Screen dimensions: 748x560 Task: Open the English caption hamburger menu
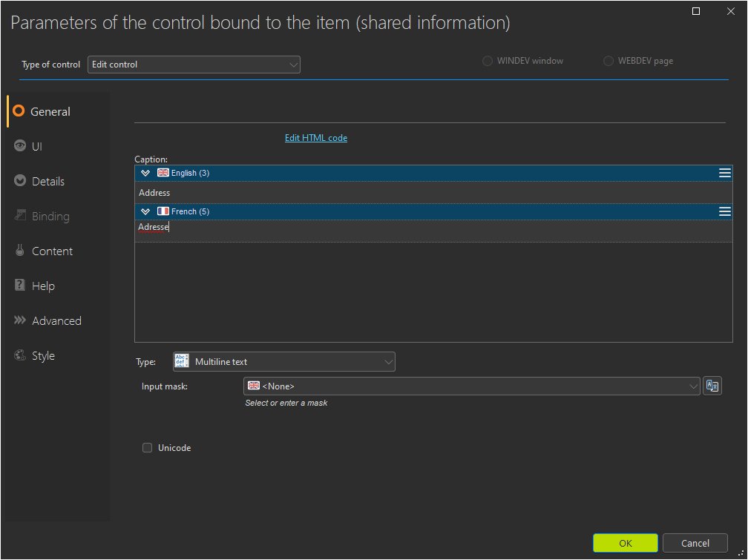point(725,173)
